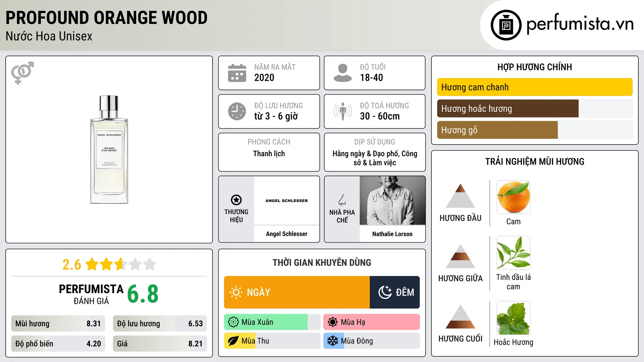Click the Hương gỗ accord bar
Image resolution: width=644 pixels, height=362 pixels.
pyautogui.click(x=535, y=130)
